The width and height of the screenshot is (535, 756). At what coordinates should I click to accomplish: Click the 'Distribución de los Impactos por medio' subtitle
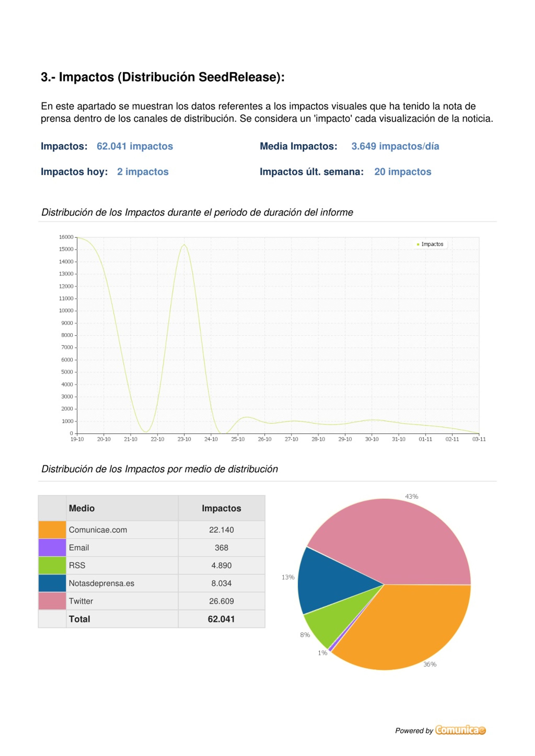160,469
